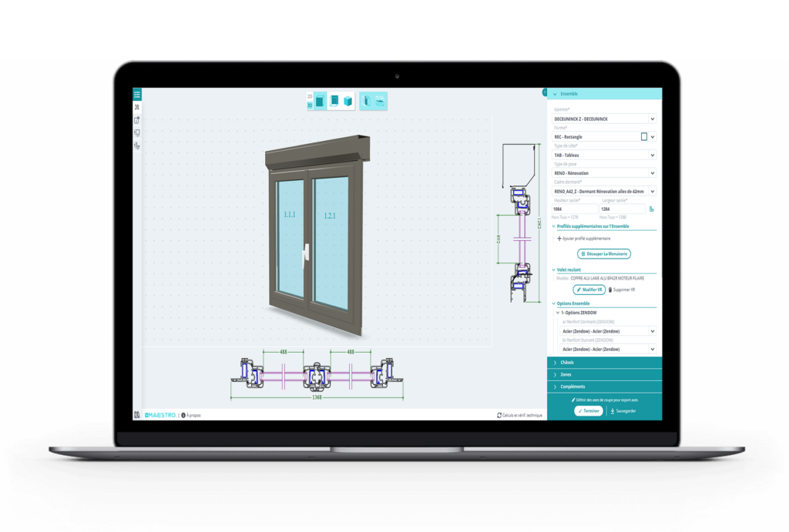Click the fourth sidebar frame-dimension icon
This screenshot has width=789, height=532.
click(137, 132)
